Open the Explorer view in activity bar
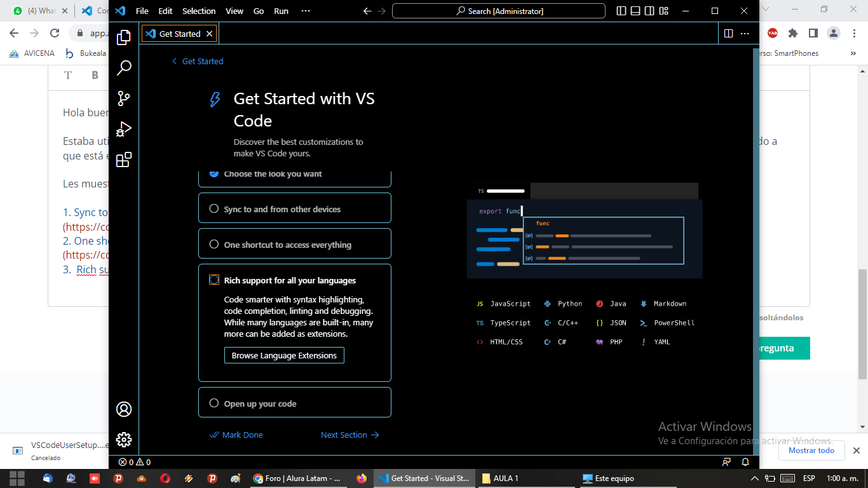868x488 pixels. (x=124, y=37)
